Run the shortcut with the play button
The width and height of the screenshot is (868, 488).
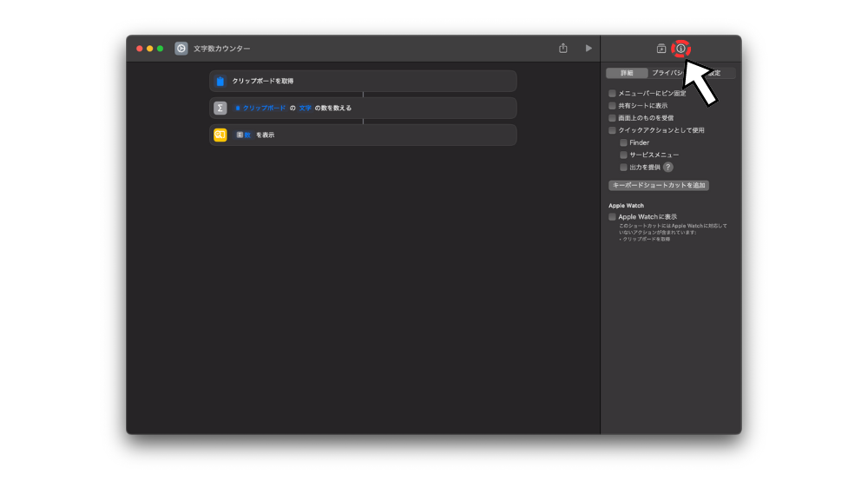tap(589, 48)
